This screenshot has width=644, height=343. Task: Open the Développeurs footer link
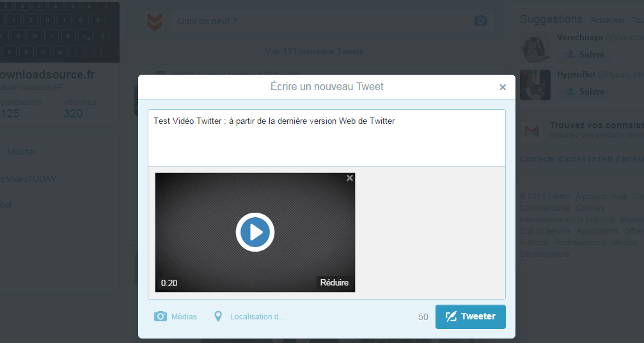point(545,254)
